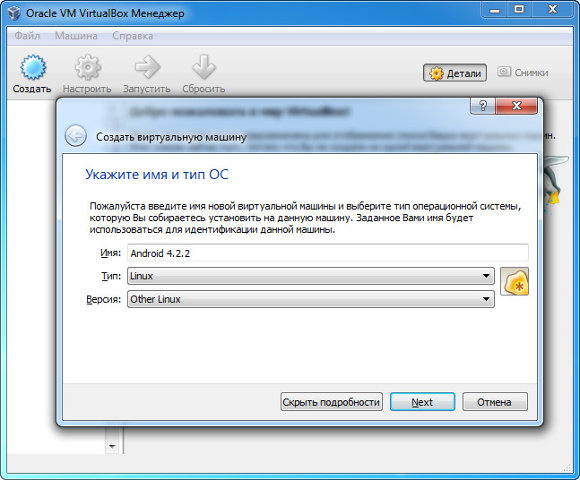The image size is (580, 480).
Task: Open the Файл menu
Action: [27, 36]
